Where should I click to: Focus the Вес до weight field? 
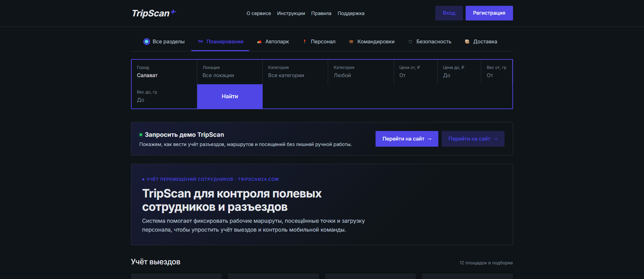(x=164, y=97)
